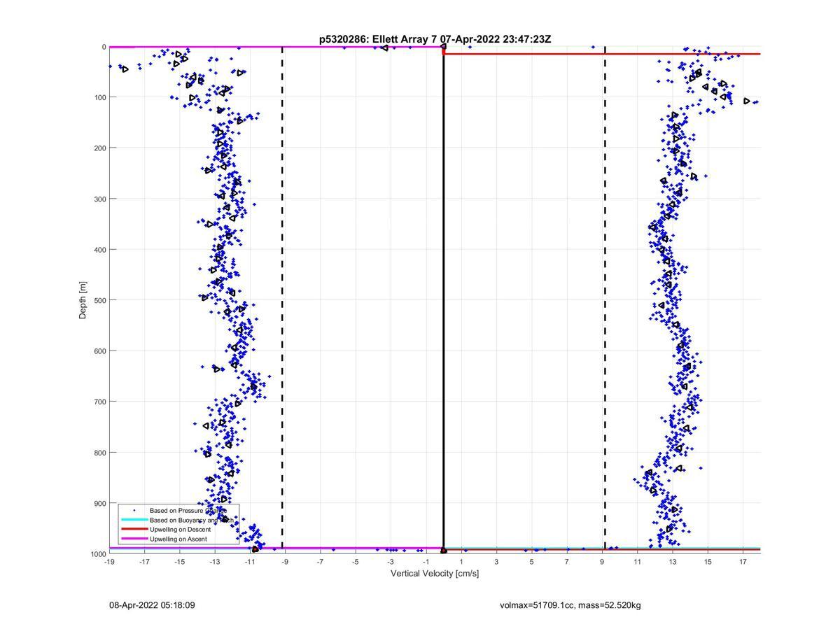The height and width of the screenshot is (622, 840).
Task: Click the '-19' x-axis tick label
Action: click(x=109, y=561)
